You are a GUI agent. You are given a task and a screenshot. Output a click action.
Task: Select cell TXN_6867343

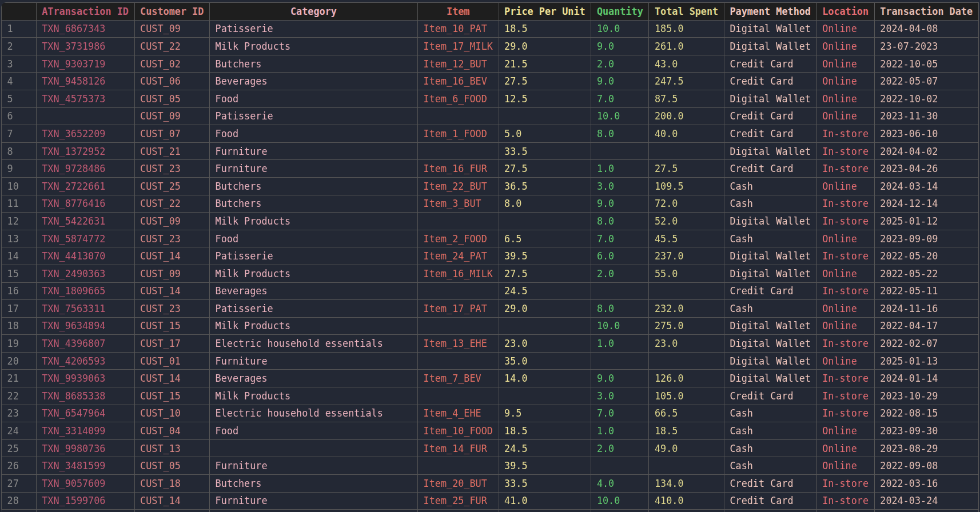coord(85,29)
